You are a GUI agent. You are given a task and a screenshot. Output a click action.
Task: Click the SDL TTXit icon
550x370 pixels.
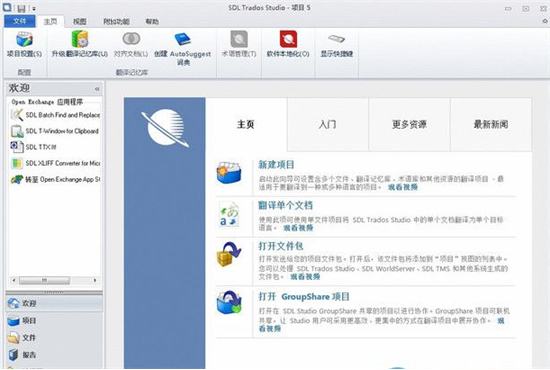click(17, 147)
